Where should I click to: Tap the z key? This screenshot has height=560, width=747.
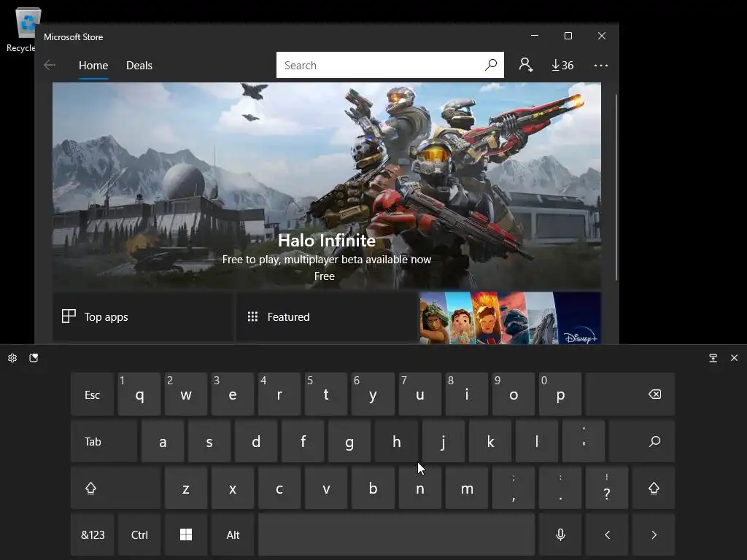(186, 488)
